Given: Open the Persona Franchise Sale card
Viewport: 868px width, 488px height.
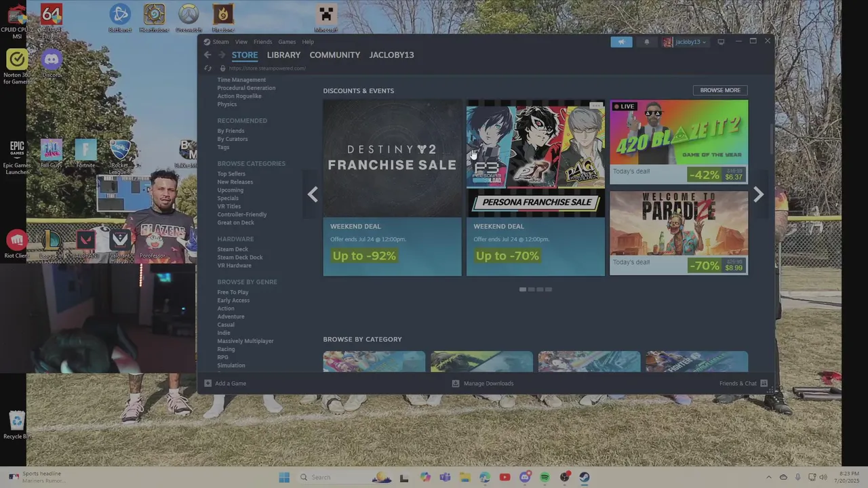Looking at the screenshot, I should click(536, 188).
